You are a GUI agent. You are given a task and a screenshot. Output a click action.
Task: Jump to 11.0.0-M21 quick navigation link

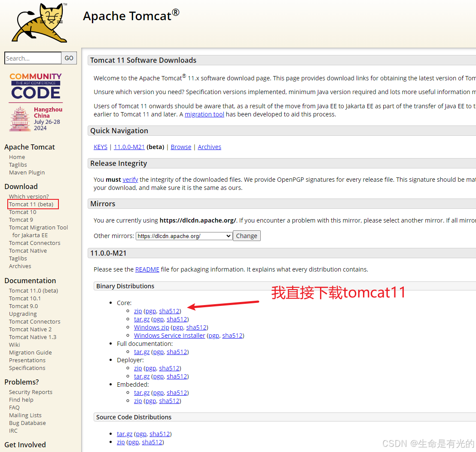(x=129, y=147)
